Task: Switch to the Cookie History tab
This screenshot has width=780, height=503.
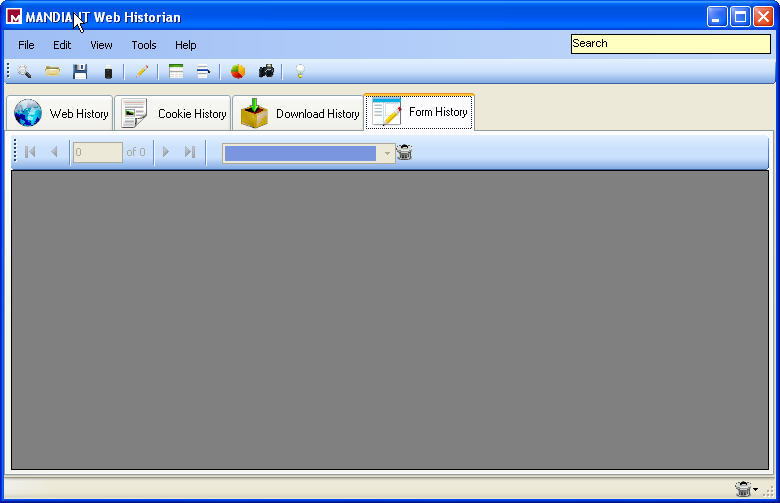Action: 173,113
